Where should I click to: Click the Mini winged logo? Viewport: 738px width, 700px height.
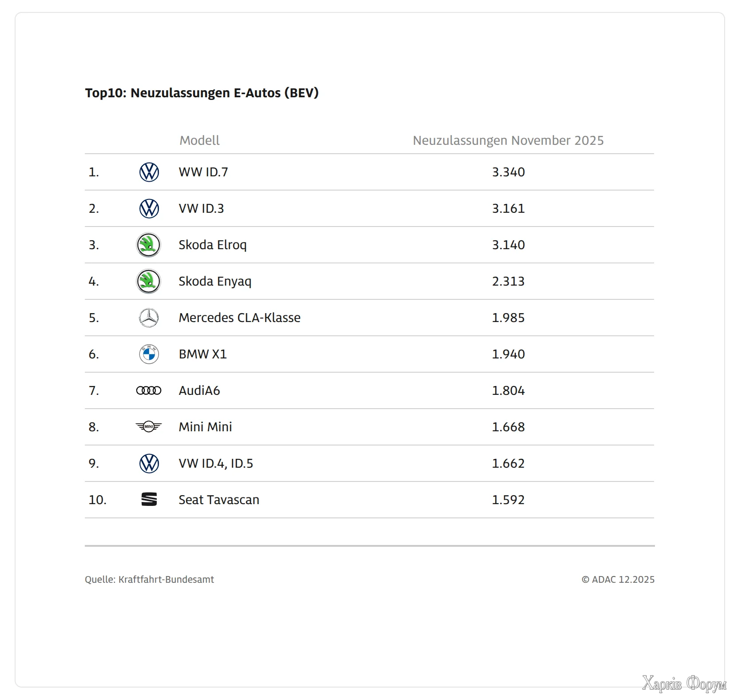click(x=149, y=427)
